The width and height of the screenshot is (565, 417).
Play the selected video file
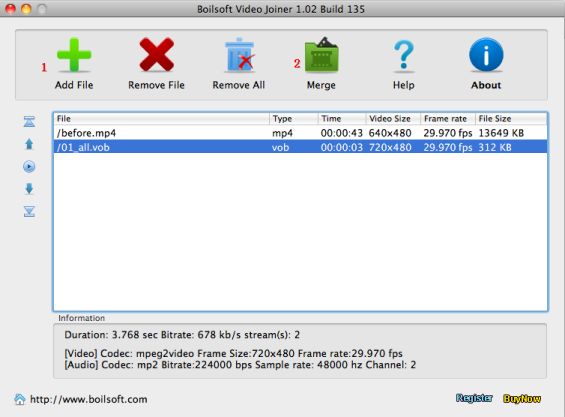pos(29,167)
